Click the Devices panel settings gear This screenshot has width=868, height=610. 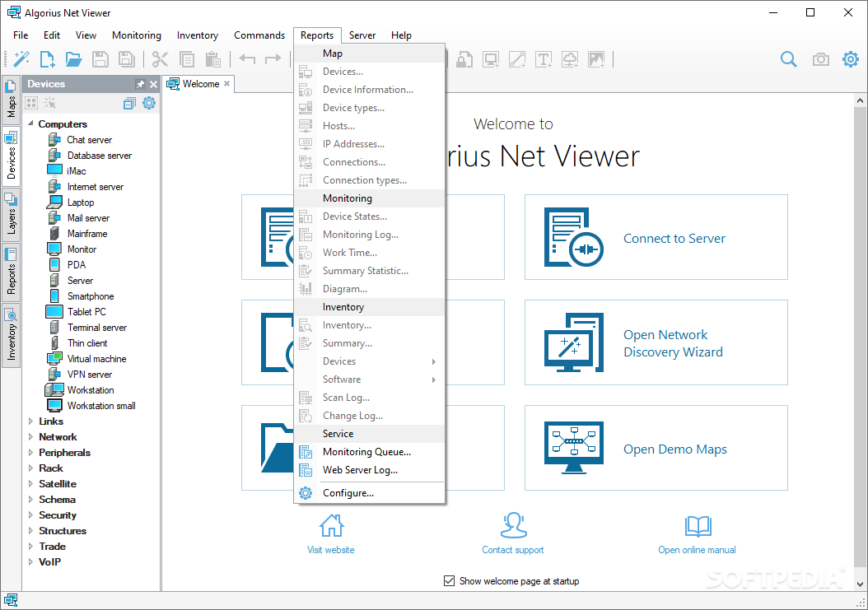click(149, 103)
